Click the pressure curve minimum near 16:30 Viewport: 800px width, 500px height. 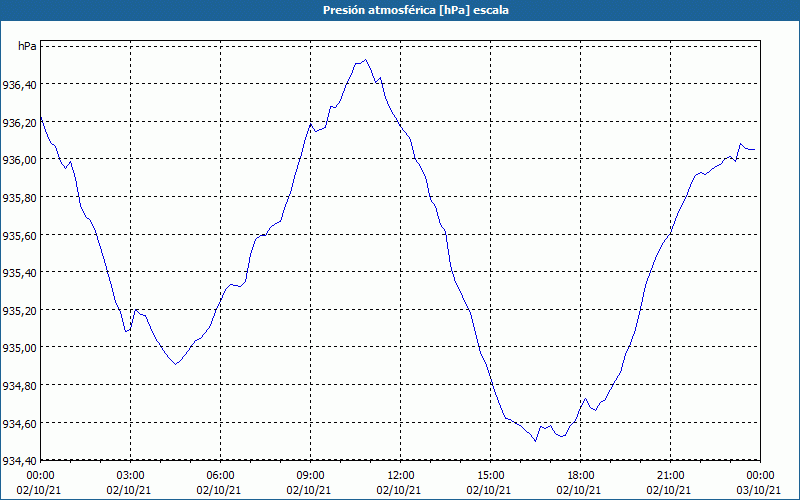(x=535, y=440)
